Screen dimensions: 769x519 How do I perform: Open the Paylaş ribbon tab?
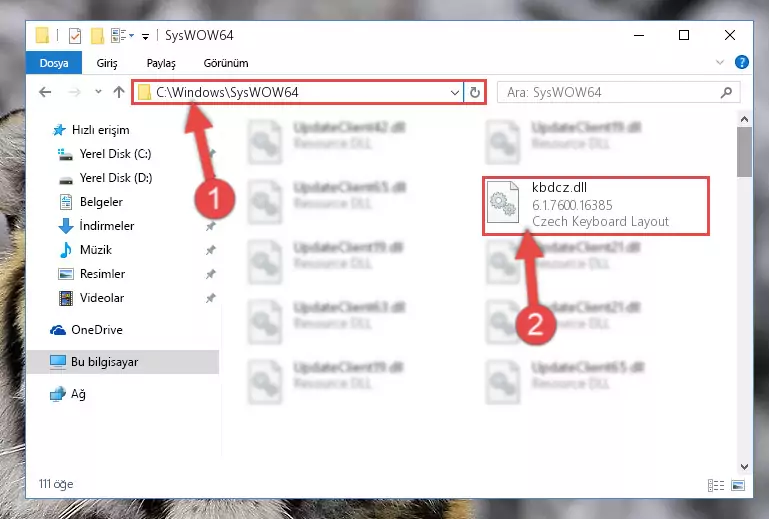click(x=161, y=63)
